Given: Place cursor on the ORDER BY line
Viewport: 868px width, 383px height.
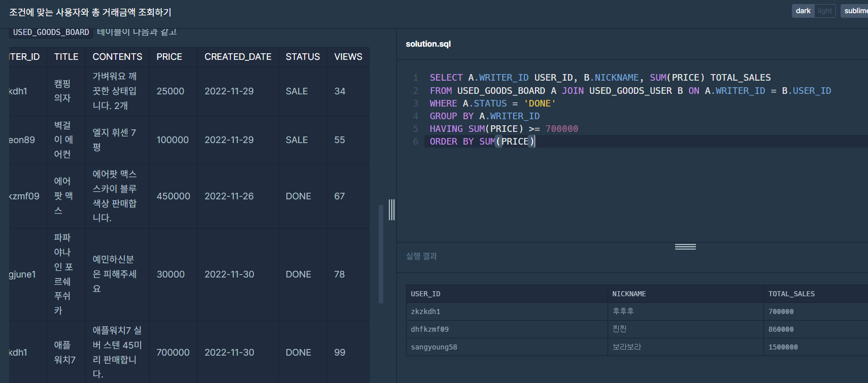Looking at the screenshot, I should click(482, 142).
